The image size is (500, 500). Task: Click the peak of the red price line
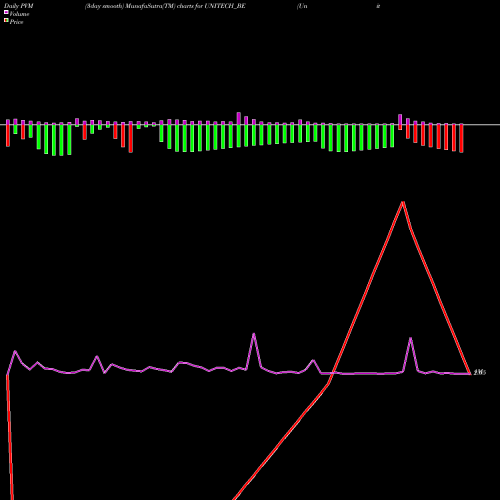click(403, 202)
